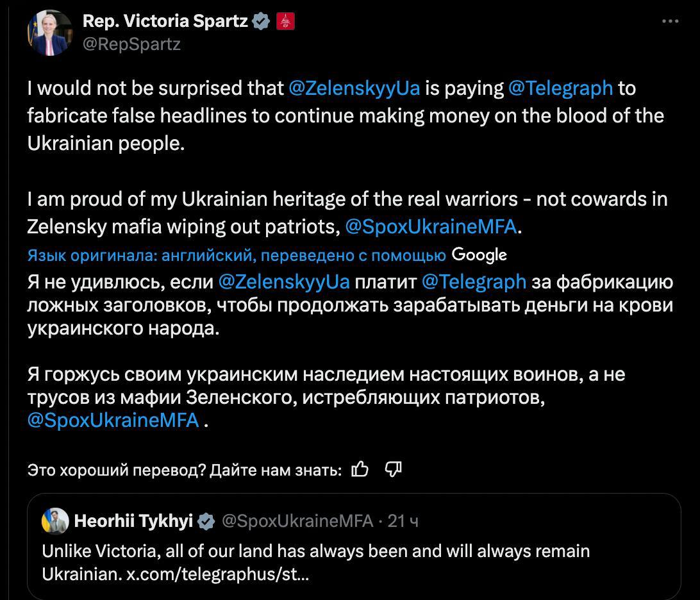The image size is (700, 600).
Task: Click the Google logo in translation notice
Action: click(x=479, y=255)
